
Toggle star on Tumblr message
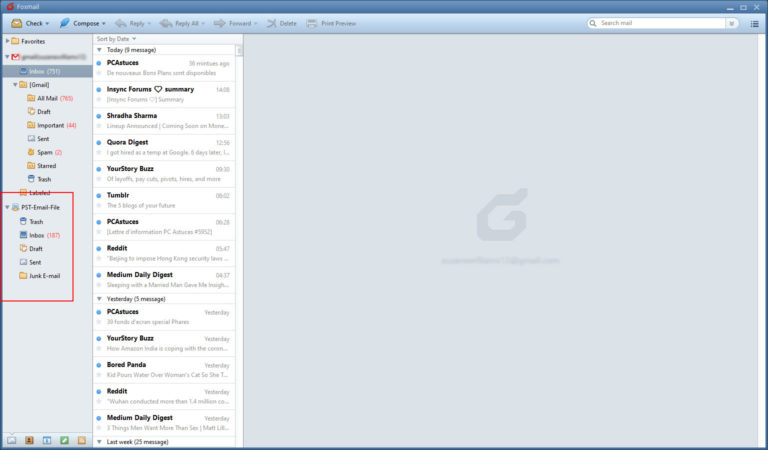(99, 206)
